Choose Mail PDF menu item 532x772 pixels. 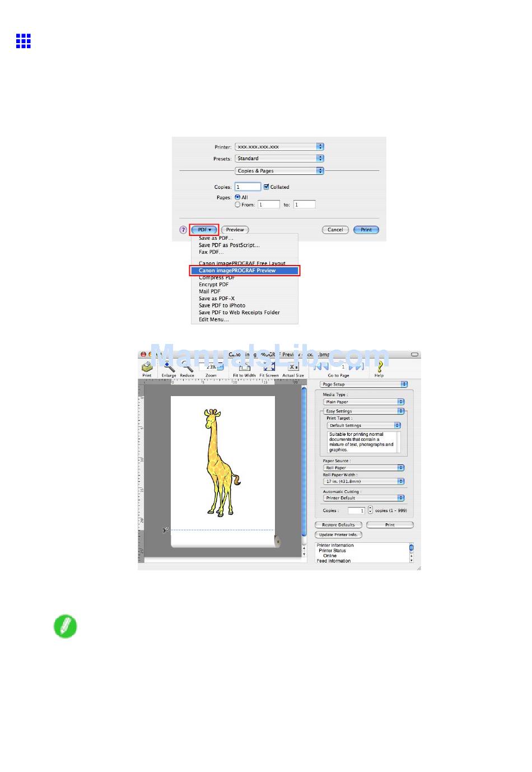pyautogui.click(x=209, y=291)
